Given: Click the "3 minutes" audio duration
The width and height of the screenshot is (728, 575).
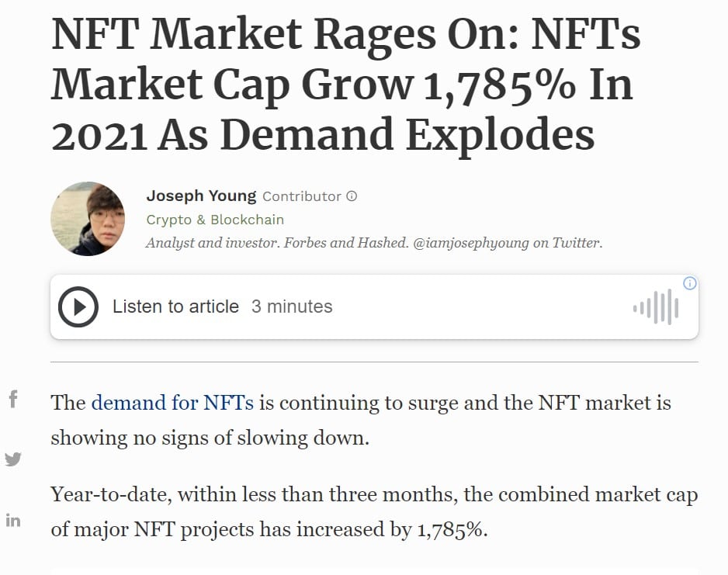Looking at the screenshot, I should coord(292,307).
